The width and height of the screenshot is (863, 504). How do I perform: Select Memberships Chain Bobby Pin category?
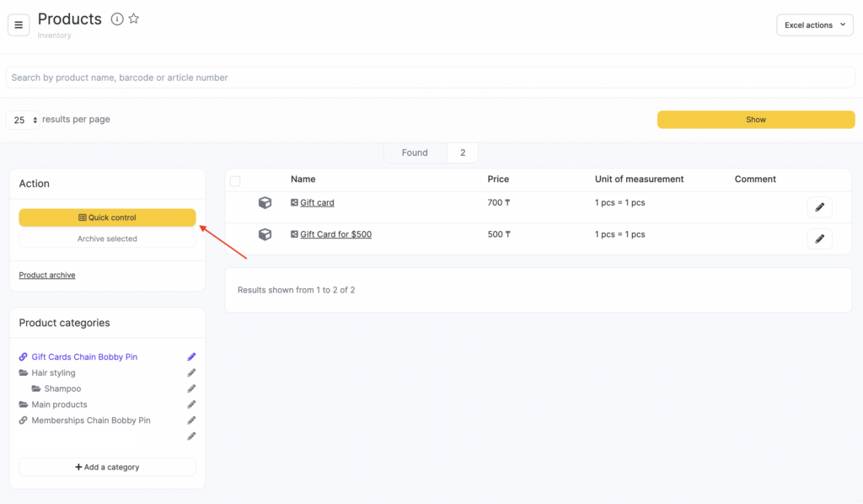coord(90,421)
